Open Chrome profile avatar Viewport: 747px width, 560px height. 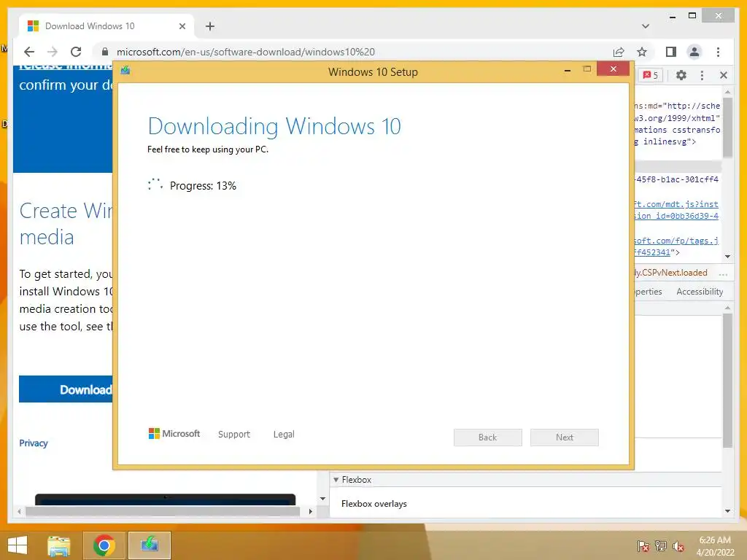click(694, 52)
